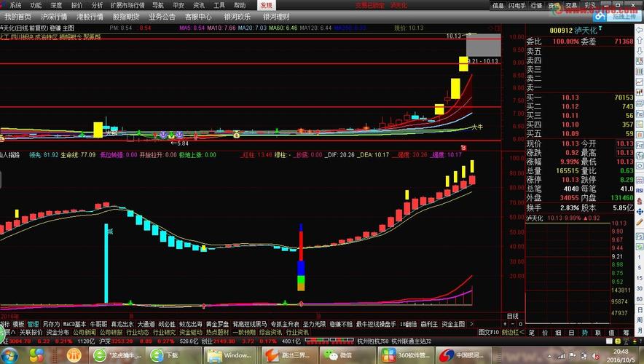Open the 报价 menu
The width and height of the screenshot is (644, 364).
coord(76,5)
